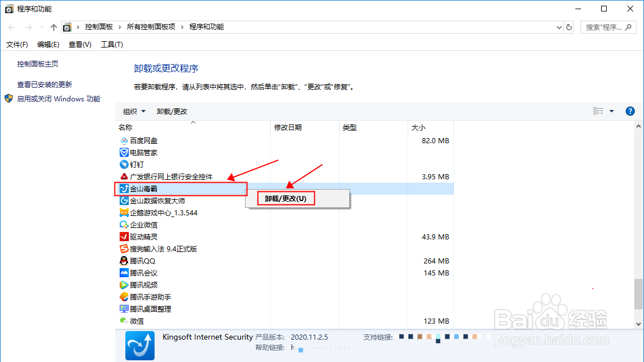Select 企鹅游戏中心_1.3.544 entry

[x=164, y=213]
